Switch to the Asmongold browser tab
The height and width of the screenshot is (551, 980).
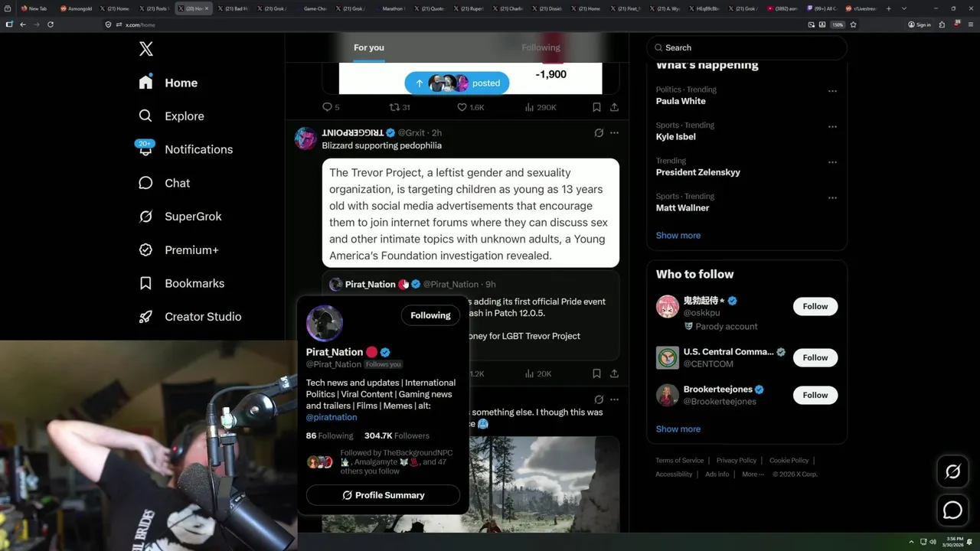tap(75, 8)
